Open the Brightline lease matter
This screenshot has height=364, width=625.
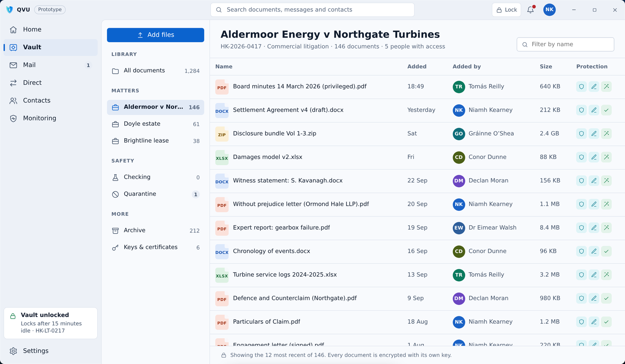[x=155, y=141]
